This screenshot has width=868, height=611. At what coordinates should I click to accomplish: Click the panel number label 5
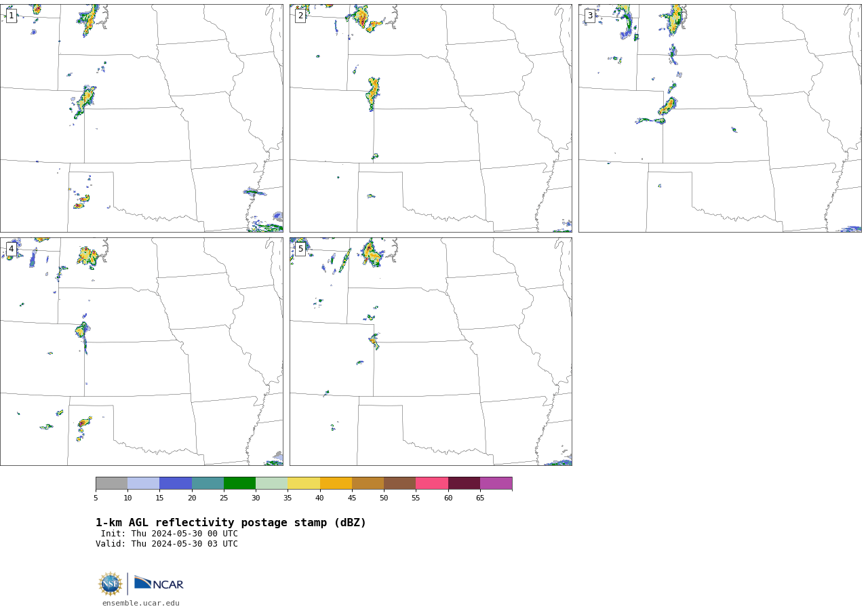coord(300,249)
